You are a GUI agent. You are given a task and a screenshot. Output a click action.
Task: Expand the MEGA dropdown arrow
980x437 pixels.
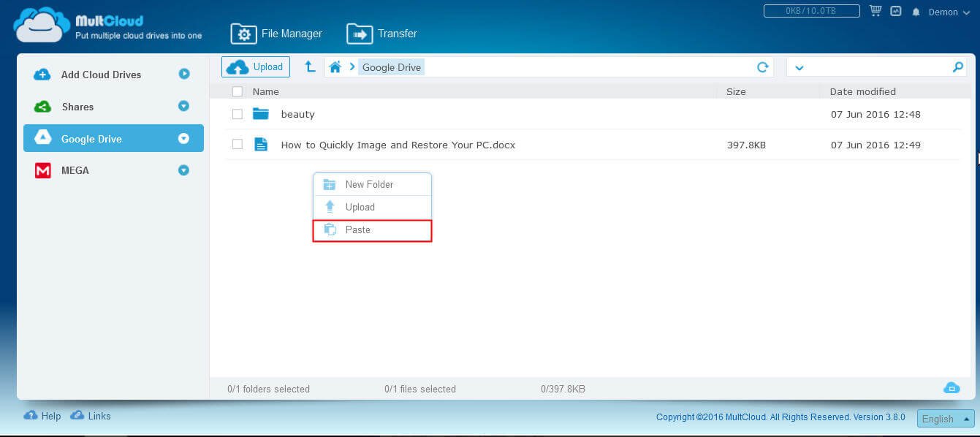pyautogui.click(x=184, y=170)
